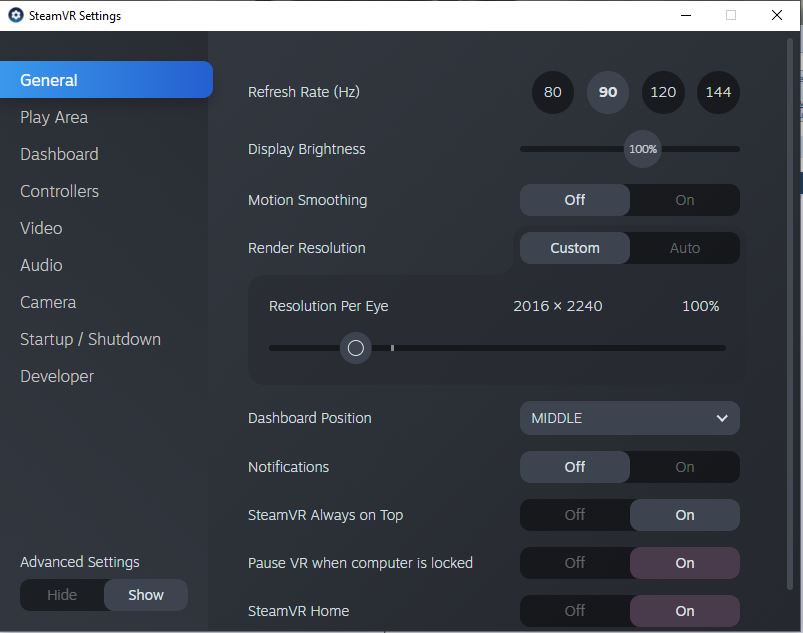Click the Resolution Per Eye slider handle
Viewport: 803px width, 633px height.
pyautogui.click(x=355, y=348)
